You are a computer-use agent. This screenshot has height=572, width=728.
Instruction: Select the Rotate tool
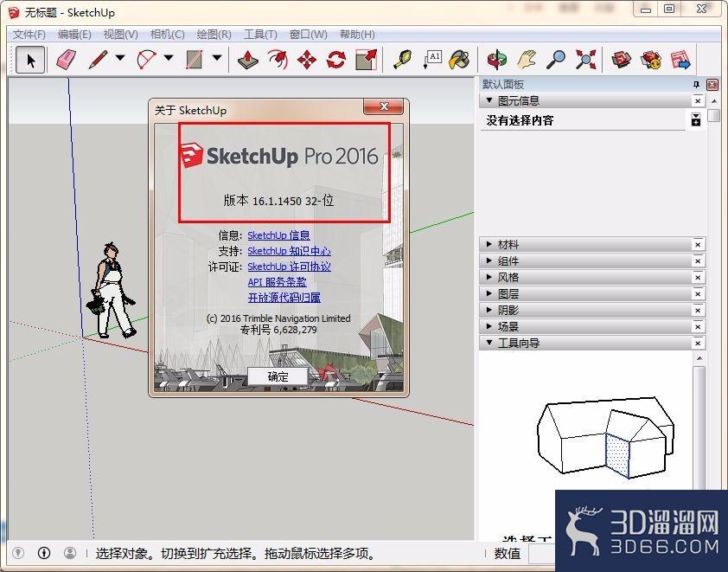[336, 60]
